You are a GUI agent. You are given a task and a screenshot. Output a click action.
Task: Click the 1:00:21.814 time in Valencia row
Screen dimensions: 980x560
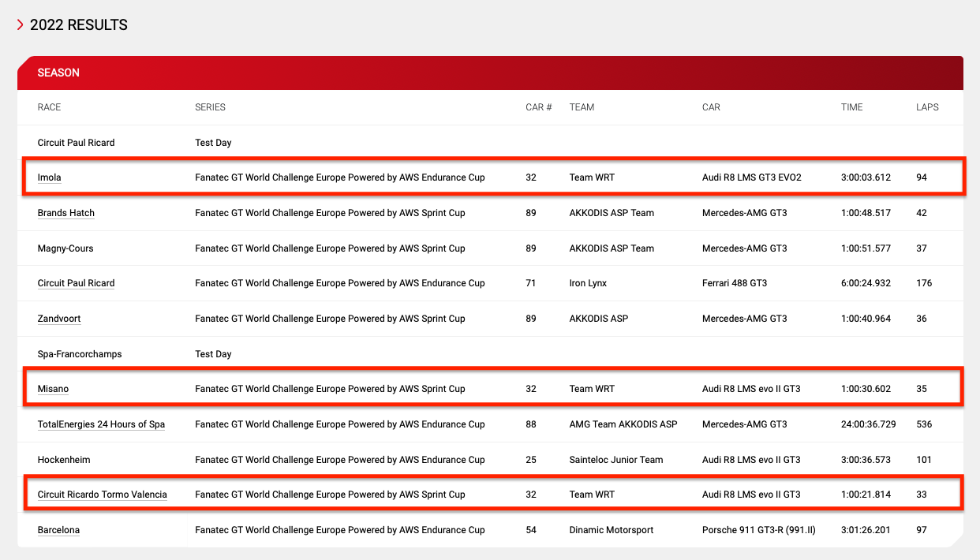(x=866, y=495)
